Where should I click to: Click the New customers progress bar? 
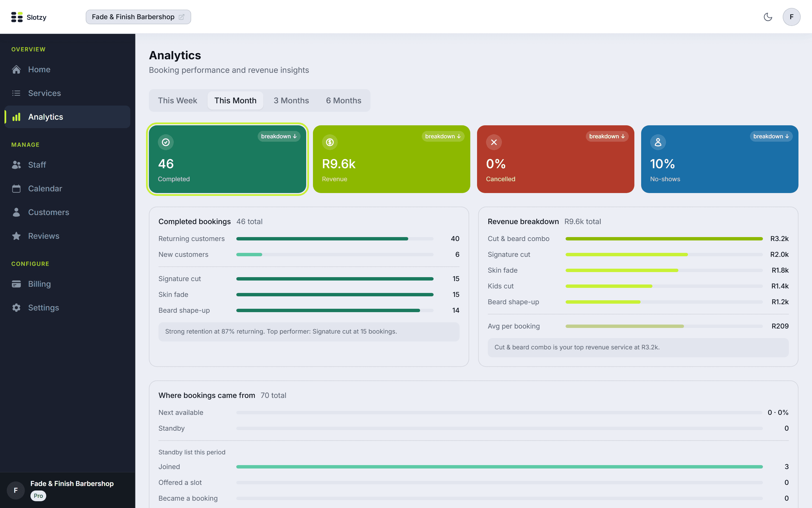coord(335,255)
